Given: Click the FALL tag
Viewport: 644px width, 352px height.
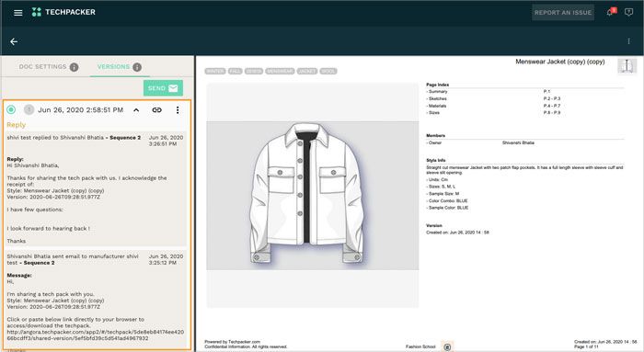Looking at the screenshot, I should [235, 71].
